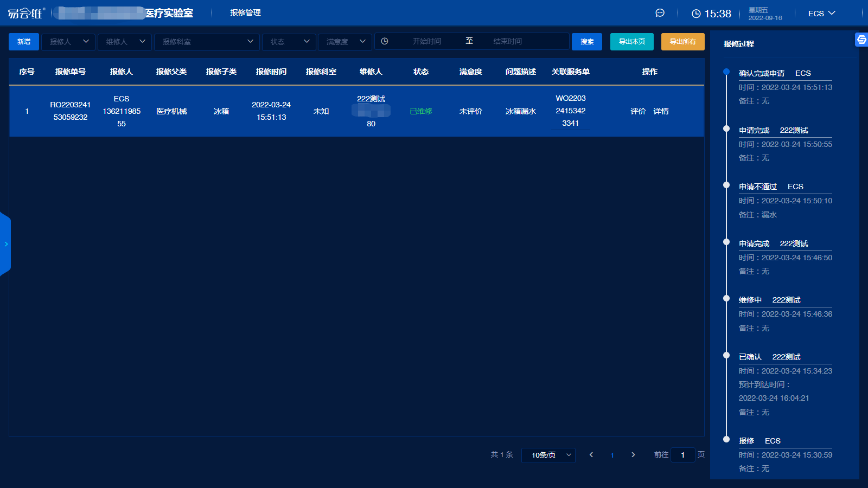Open 详情 link for the repair order

pos(661,111)
